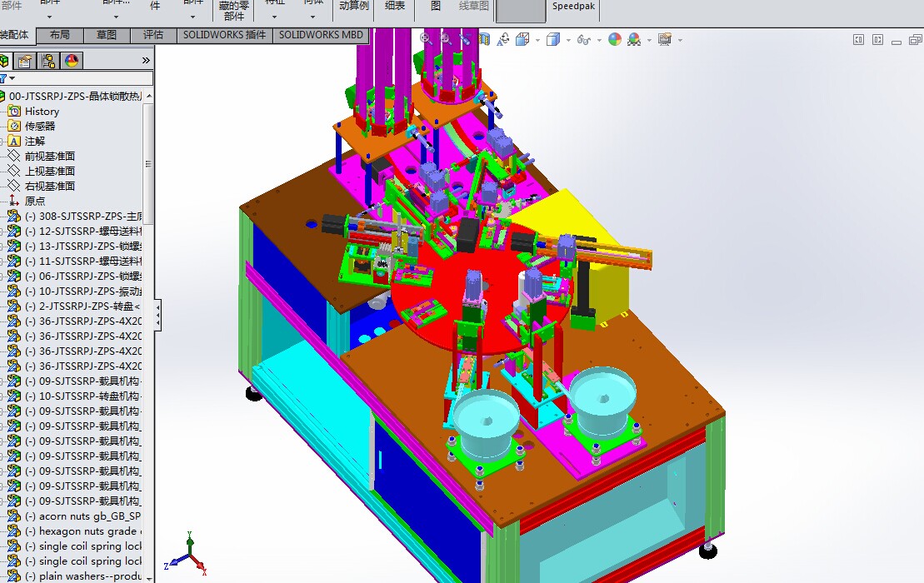This screenshot has height=583, width=924.
Task: Open the SOLIDWORKS MBD tab
Action: (x=321, y=35)
